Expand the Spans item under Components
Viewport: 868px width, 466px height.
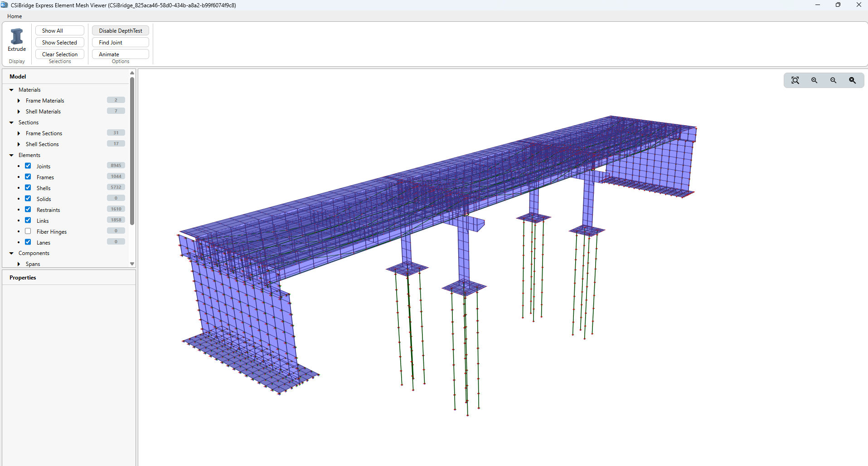[19, 264]
